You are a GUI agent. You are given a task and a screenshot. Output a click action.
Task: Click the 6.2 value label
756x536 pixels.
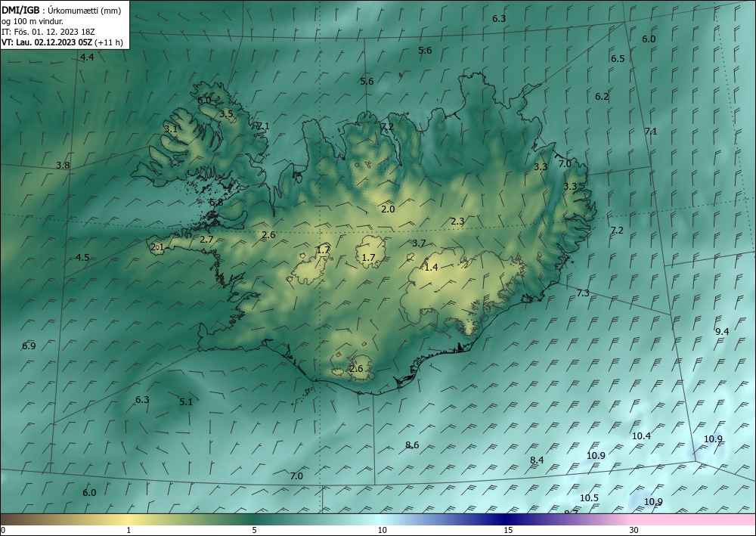point(602,97)
